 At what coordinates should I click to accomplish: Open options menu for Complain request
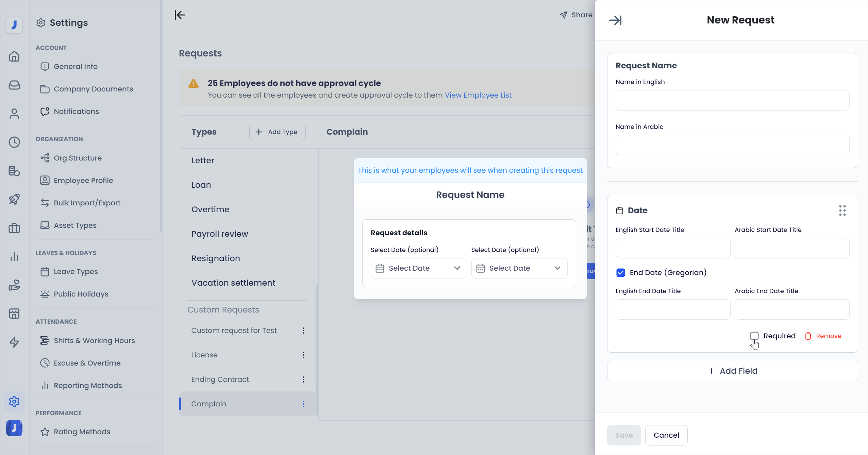coord(303,404)
